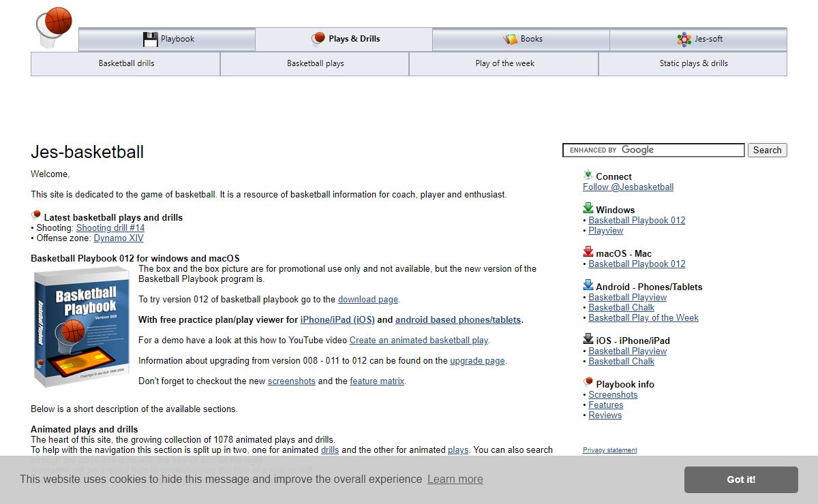Open Android Basketball Playview link

628,297
